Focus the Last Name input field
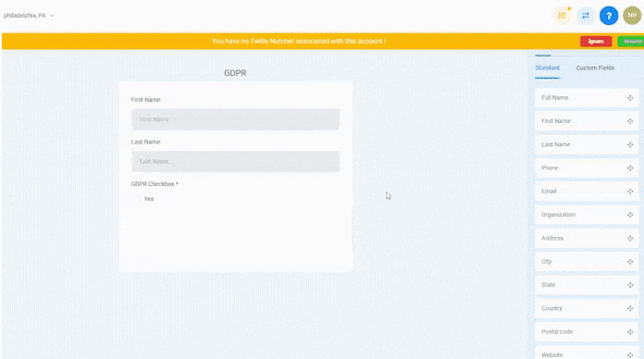 [x=236, y=161]
